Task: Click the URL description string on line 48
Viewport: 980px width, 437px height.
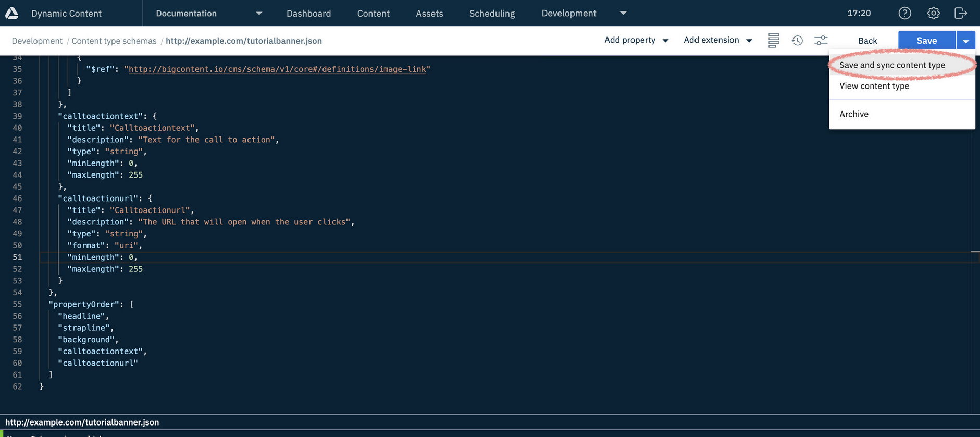Action: click(244, 222)
